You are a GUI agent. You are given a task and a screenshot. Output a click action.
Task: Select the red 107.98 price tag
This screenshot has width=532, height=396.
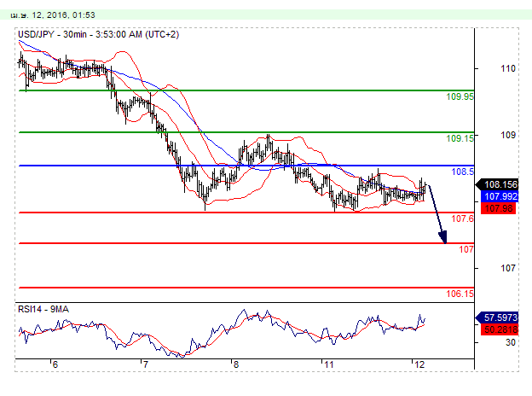coord(499,208)
